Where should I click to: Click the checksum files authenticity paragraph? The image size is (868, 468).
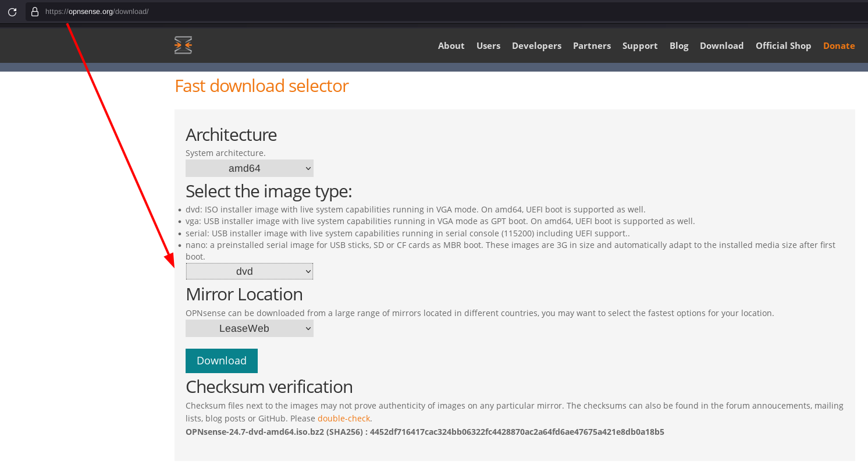pos(514,412)
